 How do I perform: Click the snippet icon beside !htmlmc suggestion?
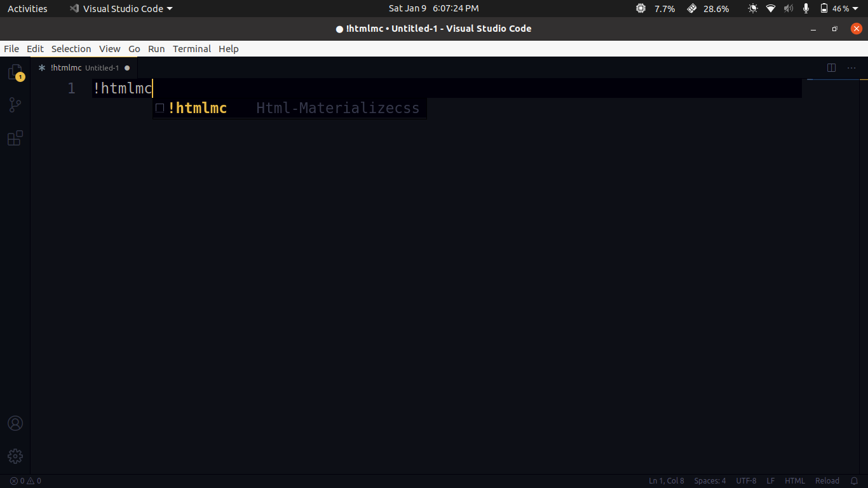pyautogui.click(x=160, y=108)
